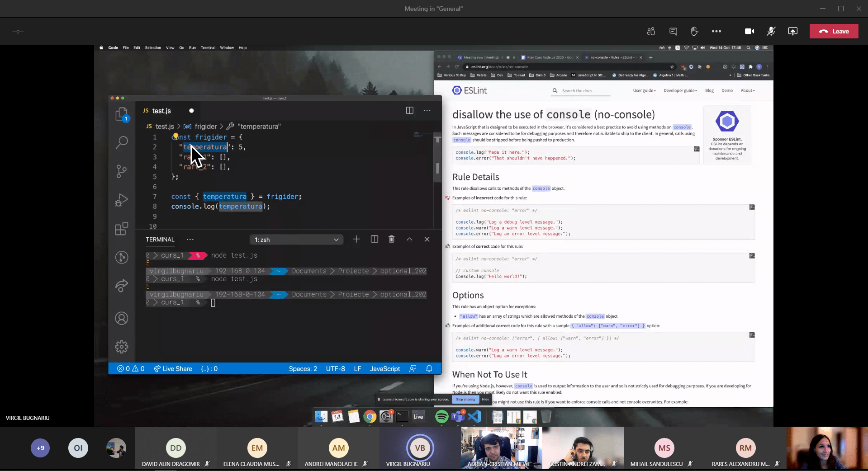Expand the +9 more participants bubble
Viewport: 868px width, 471px height.
(x=40, y=448)
